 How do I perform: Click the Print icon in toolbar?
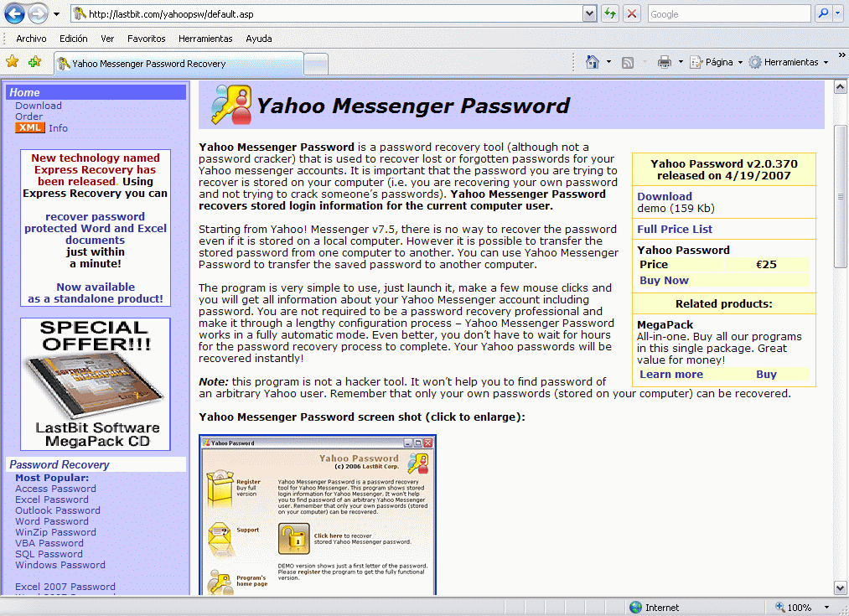click(x=665, y=62)
